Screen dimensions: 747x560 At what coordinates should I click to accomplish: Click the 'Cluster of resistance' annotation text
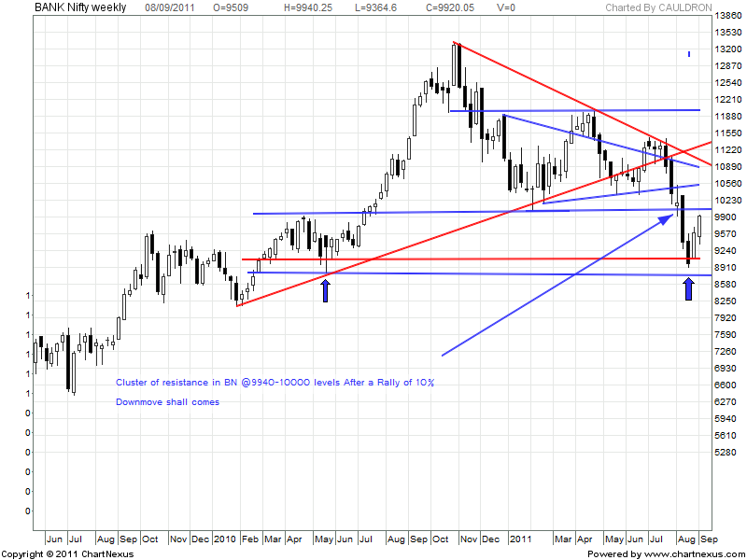click(x=275, y=383)
